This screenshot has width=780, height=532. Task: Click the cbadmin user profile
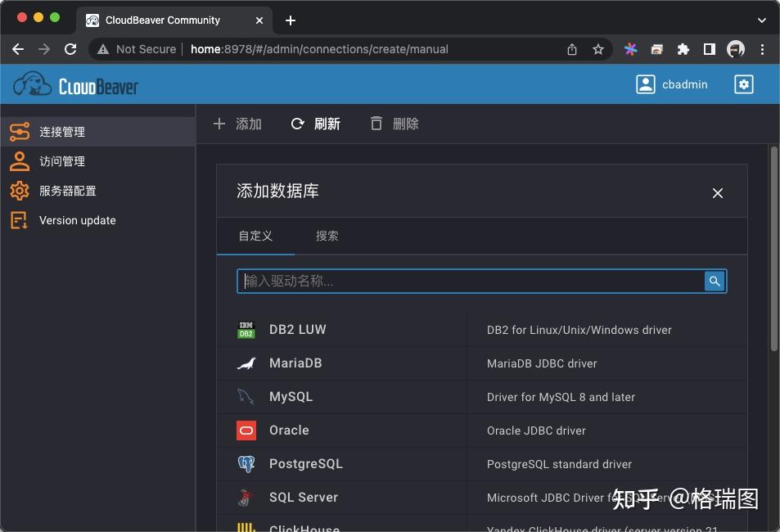coord(672,83)
